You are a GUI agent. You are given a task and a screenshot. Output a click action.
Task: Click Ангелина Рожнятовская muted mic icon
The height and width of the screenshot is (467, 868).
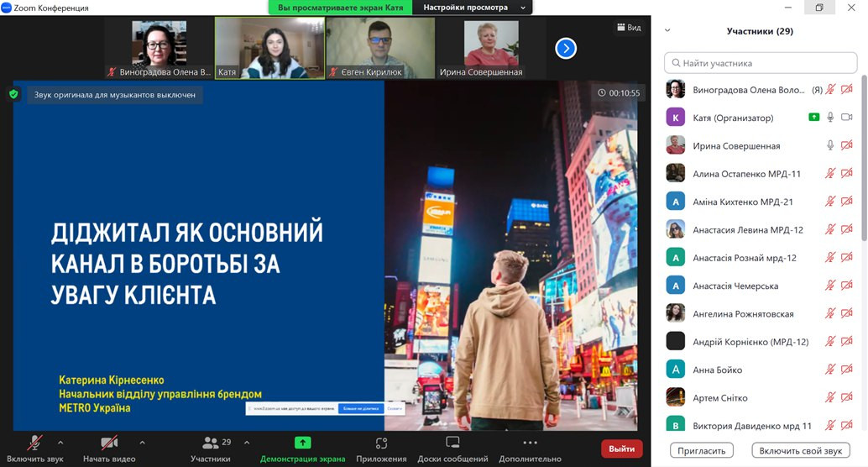pyautogui.click(x=830, y=313)
